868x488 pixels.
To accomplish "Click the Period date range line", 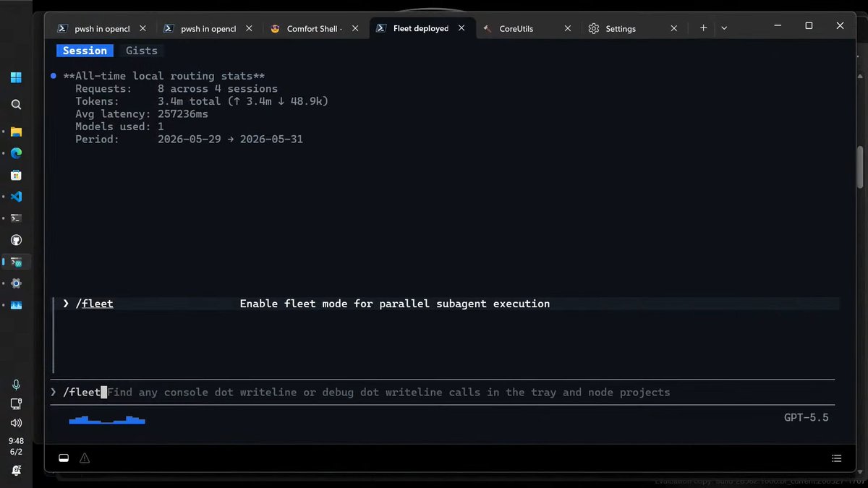I will click(189, 139).
